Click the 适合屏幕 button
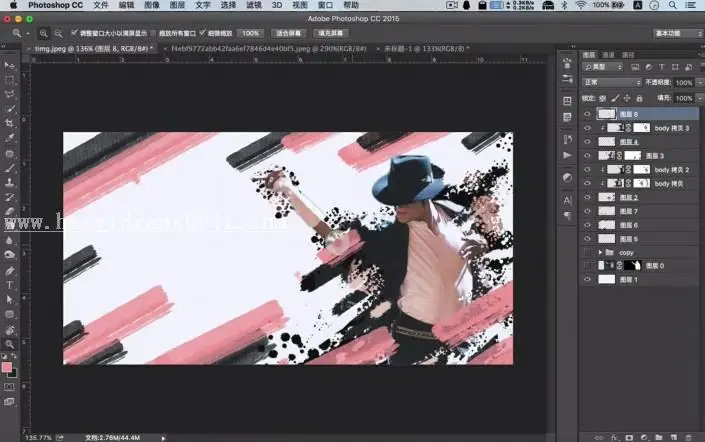Screen dimensions: 705x442 pyautogui.click(x=288, y=33)
